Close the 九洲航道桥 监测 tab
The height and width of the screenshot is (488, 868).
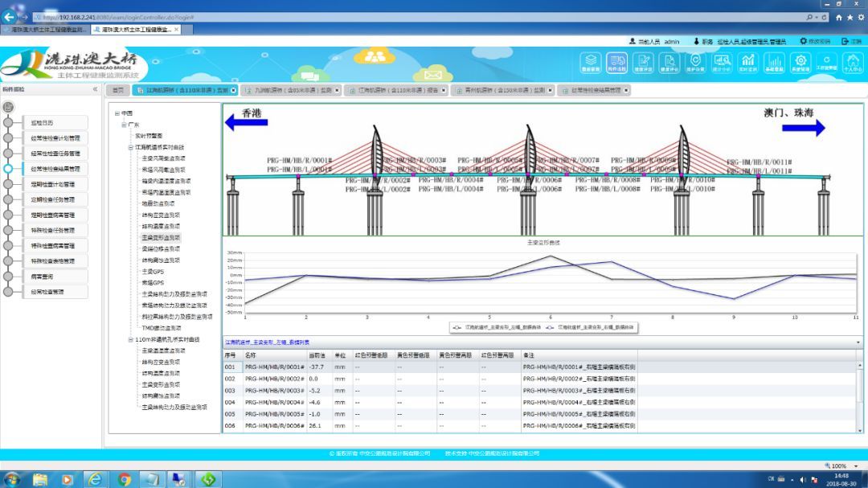[337, 90]
